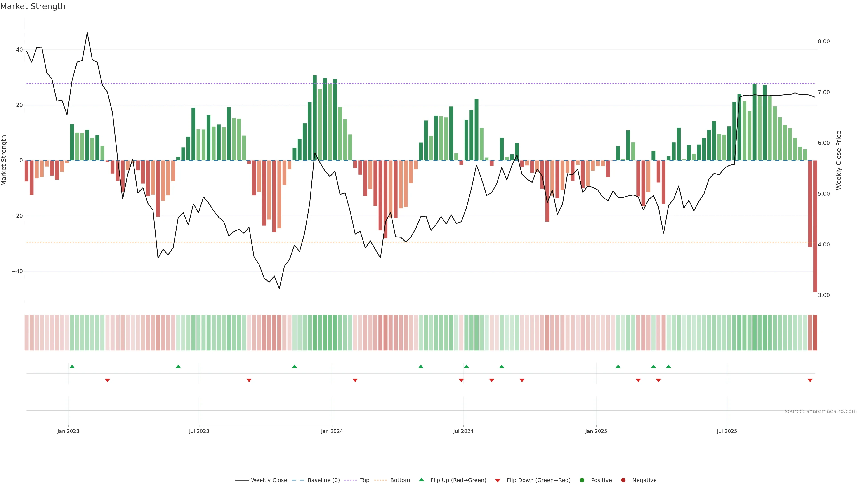Click the Flip Down red triangle legend icon
Screen dimensions: 868x488
click(498, 480)
